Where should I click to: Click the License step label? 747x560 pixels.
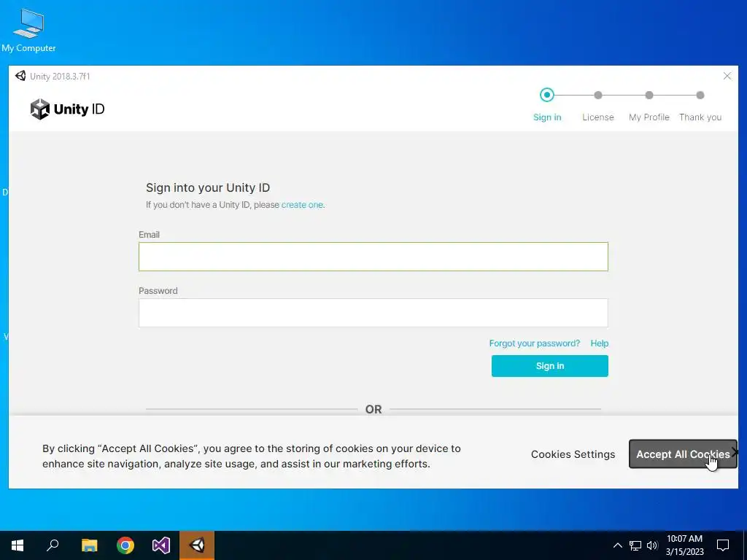pos(598,117)
